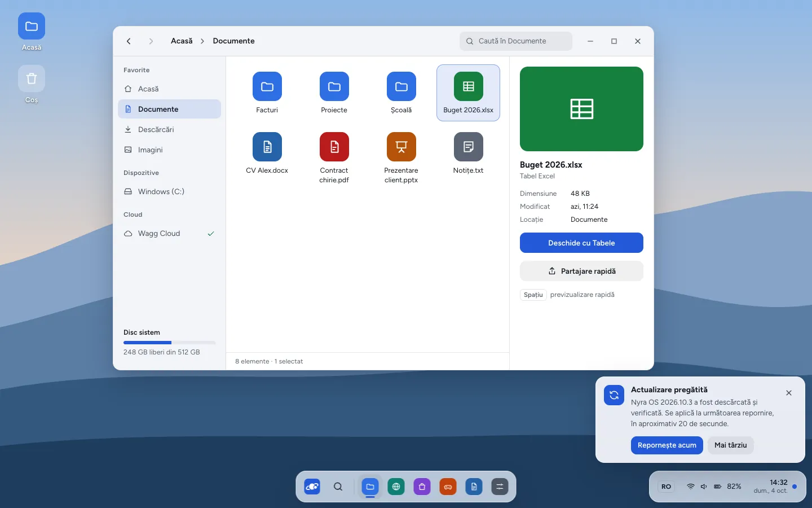
Task: Open the search icon in the dock
Action: (x=338, y=487)
